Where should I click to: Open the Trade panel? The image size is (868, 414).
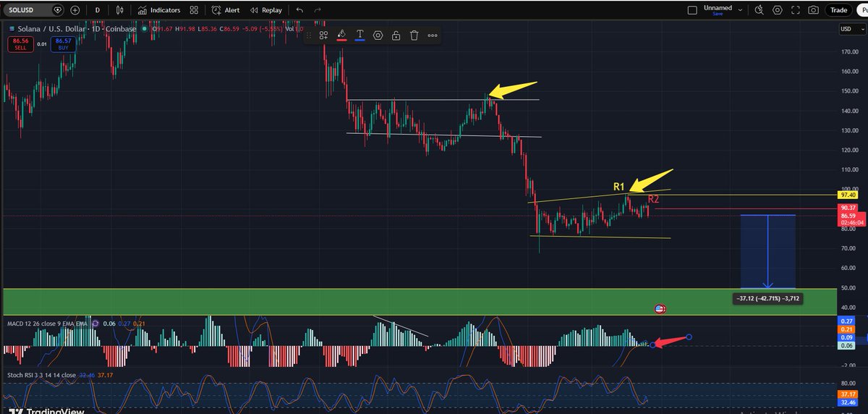838,10
